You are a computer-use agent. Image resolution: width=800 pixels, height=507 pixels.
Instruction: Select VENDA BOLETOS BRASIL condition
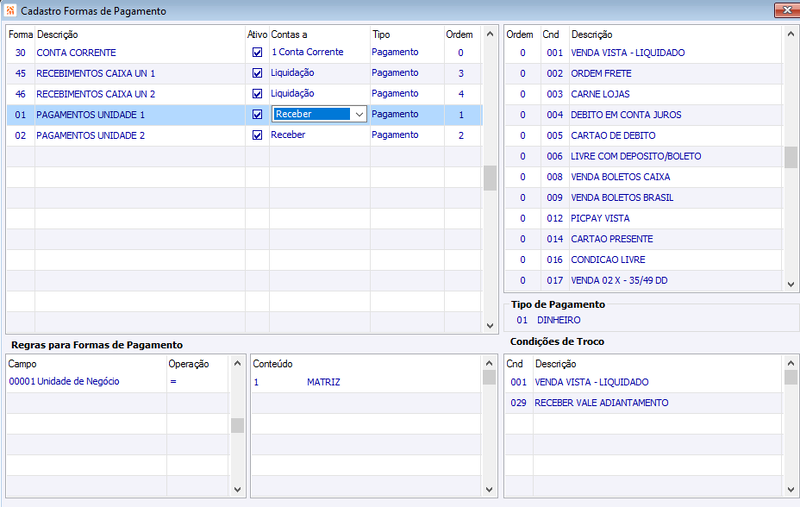[x=622, y=197]
